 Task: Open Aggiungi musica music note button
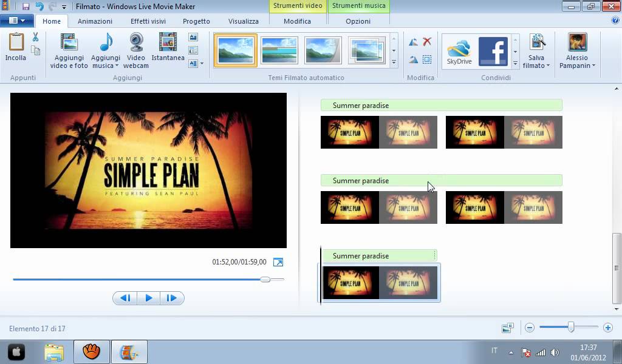106,43
